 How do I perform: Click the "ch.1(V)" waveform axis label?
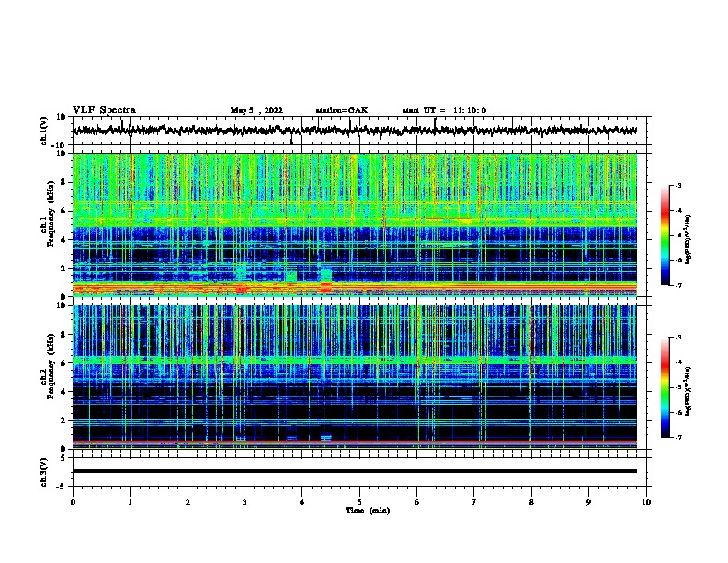pyautogui.click(x=44, y=131)
